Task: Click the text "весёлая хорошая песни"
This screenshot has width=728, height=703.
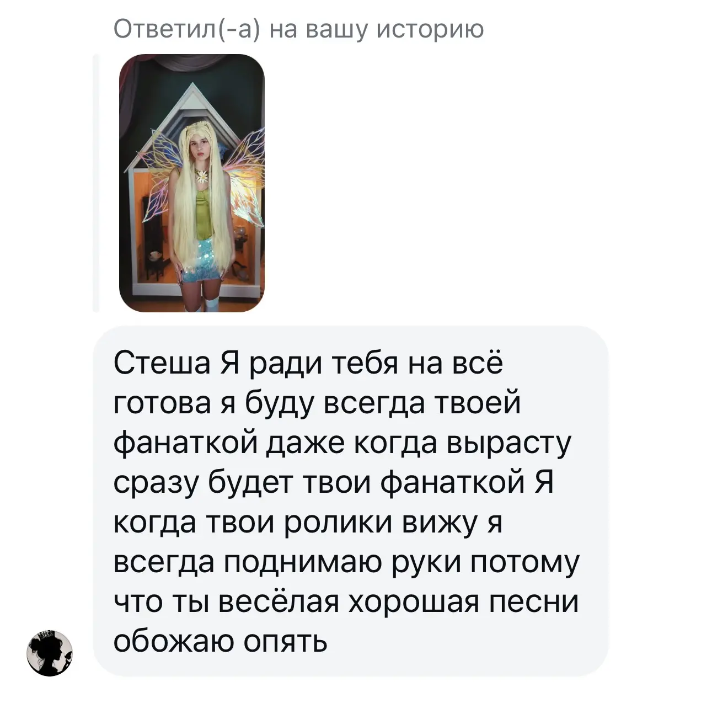Action: (x=399, y=603)
